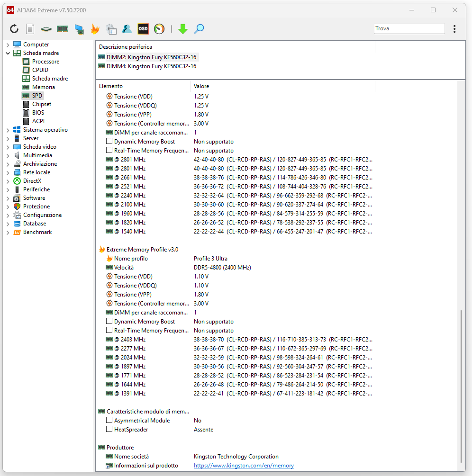The height and width of the screenshot is (476, 472).
Task: Toggle Real-Time Memory Frequency checkbox above the 2801 MHz rows
Action: click(109, 150)
